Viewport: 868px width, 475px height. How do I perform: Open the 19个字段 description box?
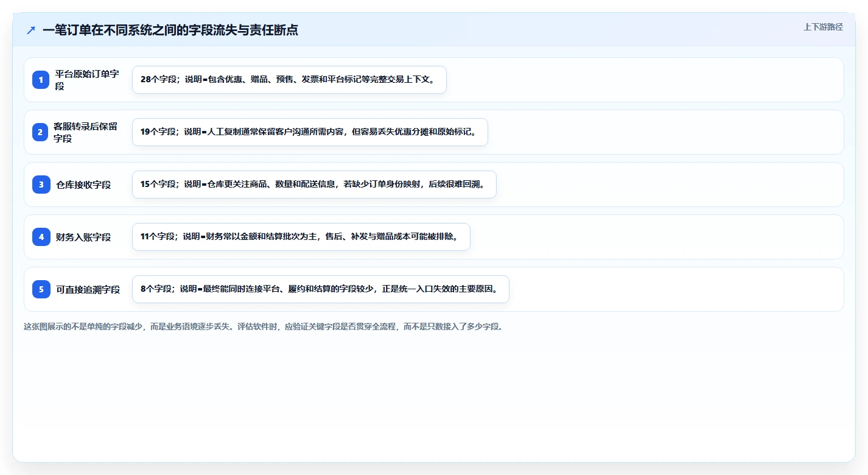click(310, 132)
